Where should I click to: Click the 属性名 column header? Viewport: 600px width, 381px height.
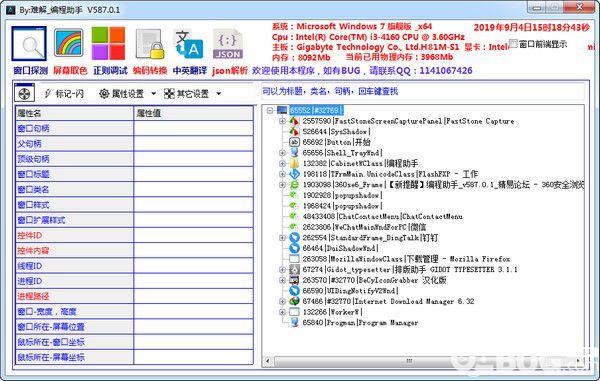[x=75, y=113]
